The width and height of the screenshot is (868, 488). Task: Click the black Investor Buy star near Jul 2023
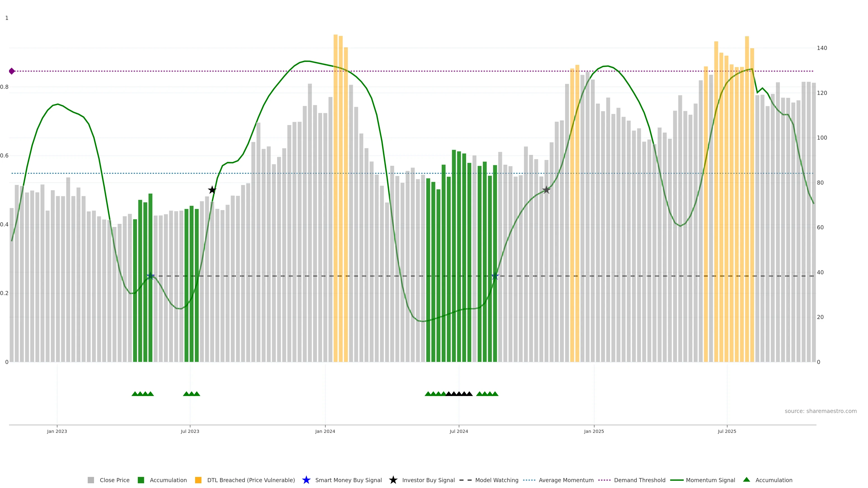click(x=212, y=190)
